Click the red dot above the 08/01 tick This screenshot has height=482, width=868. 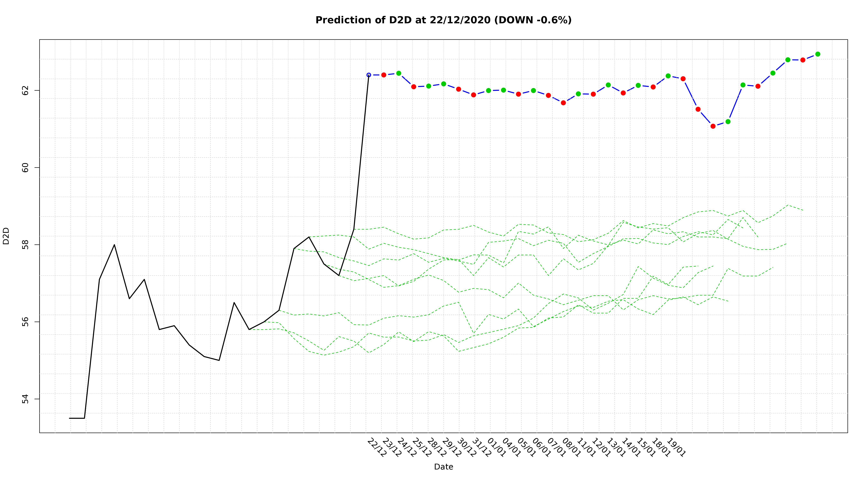click(563, 103)
